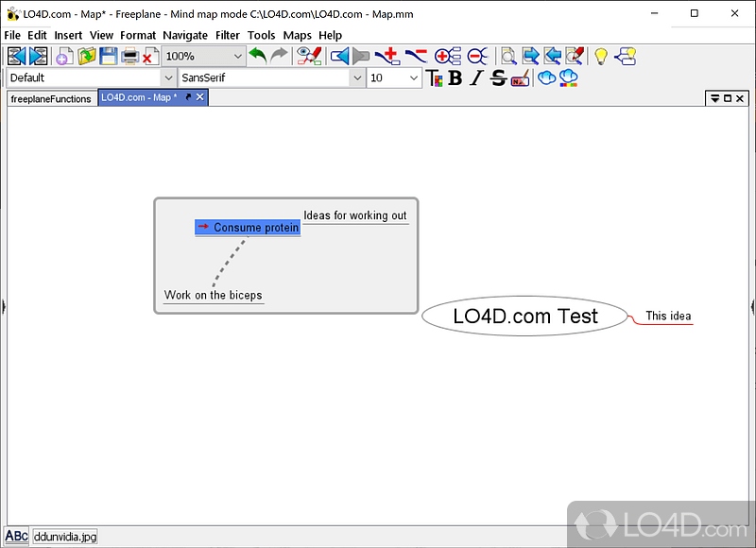Viewport: 756px width, 548px height.
Task: Toggle attribute view eye icon
Action: (309, 56)
